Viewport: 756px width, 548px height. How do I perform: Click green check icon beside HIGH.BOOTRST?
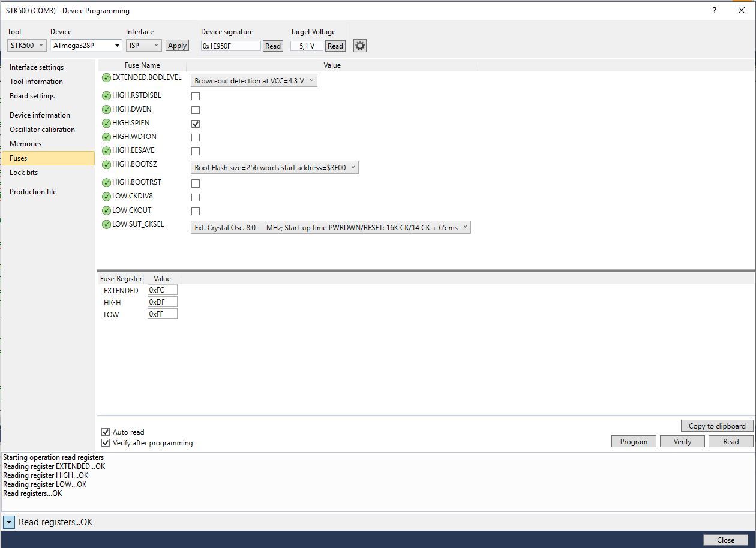point(106,182)
